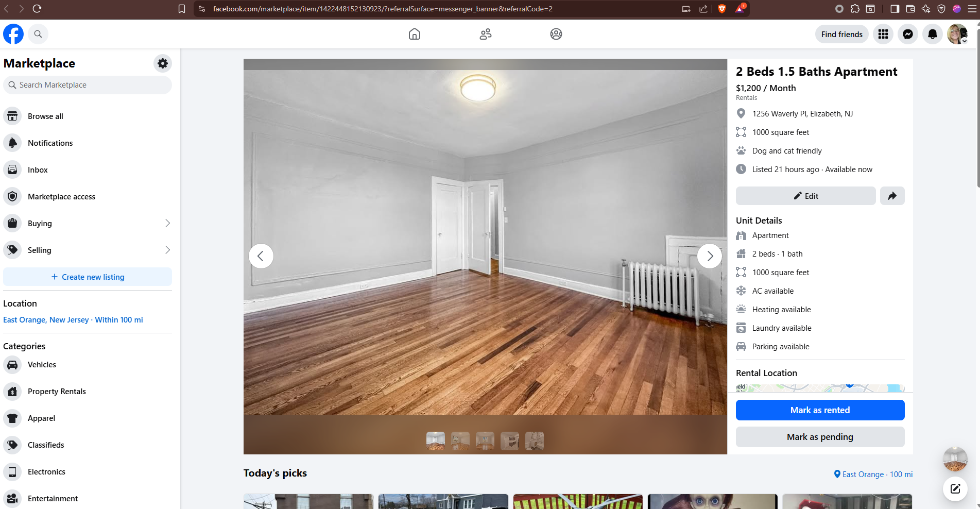The width and height of the screenshot is (980, 509).
Task: Click the Parking available detail
Action: pyautogui.click(x=781, y=347)
